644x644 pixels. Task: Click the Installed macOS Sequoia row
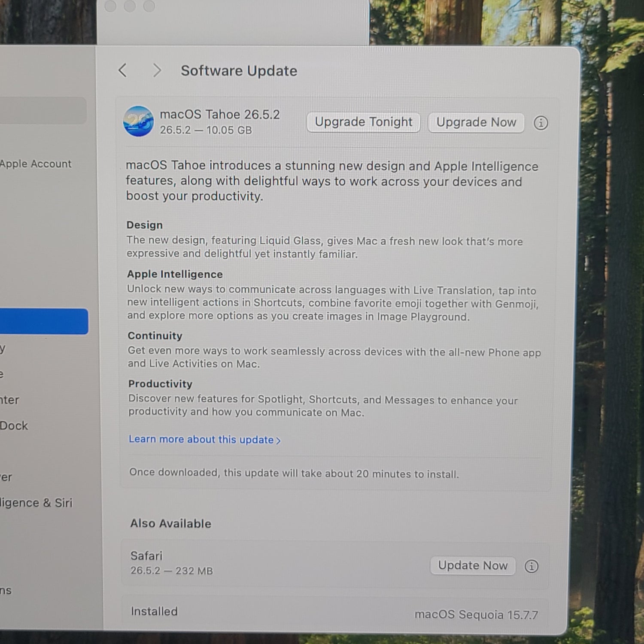click(x=335, y=613)
